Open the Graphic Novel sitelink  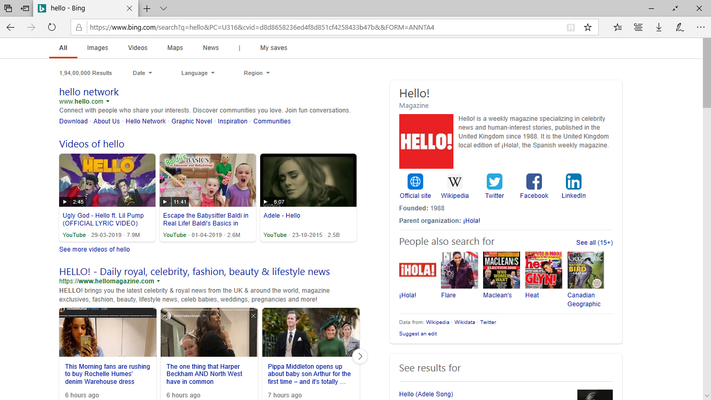coord(192,121)
